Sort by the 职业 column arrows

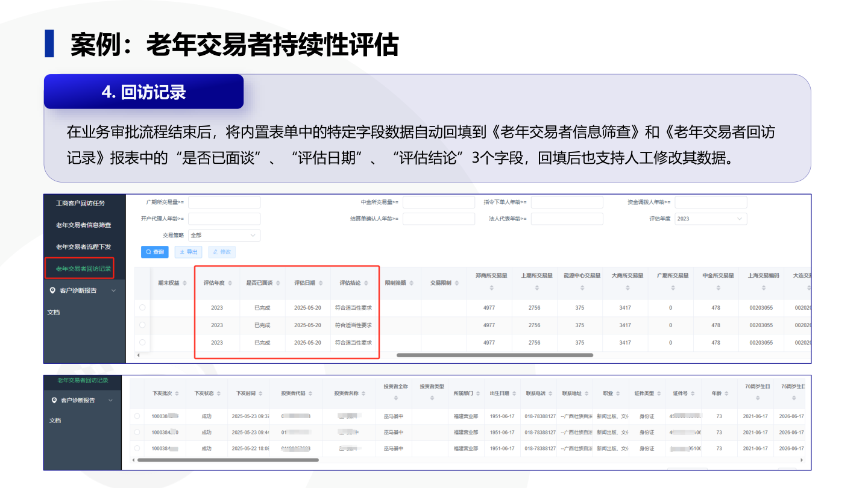click(618, 393)
